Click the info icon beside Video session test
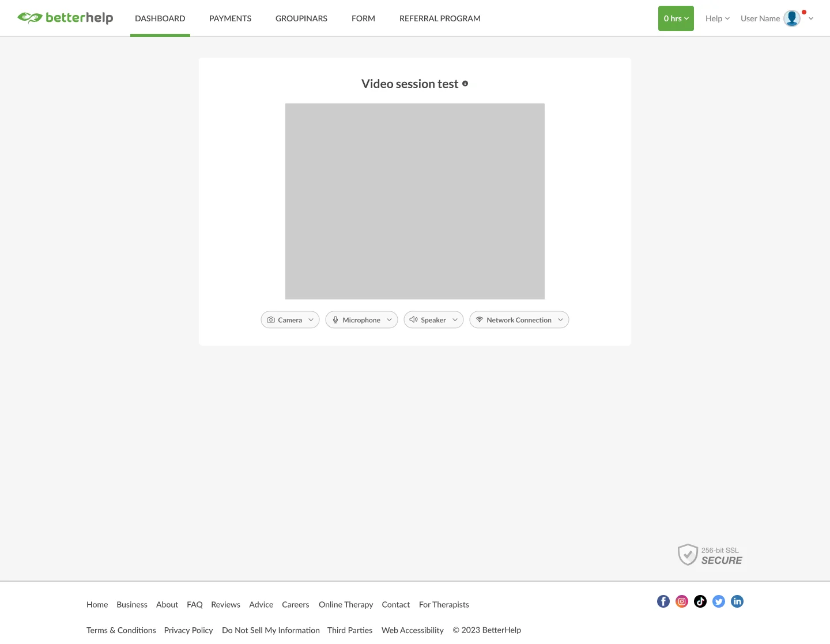Screen dimensions: 830x644 click(x=465, y=84)
